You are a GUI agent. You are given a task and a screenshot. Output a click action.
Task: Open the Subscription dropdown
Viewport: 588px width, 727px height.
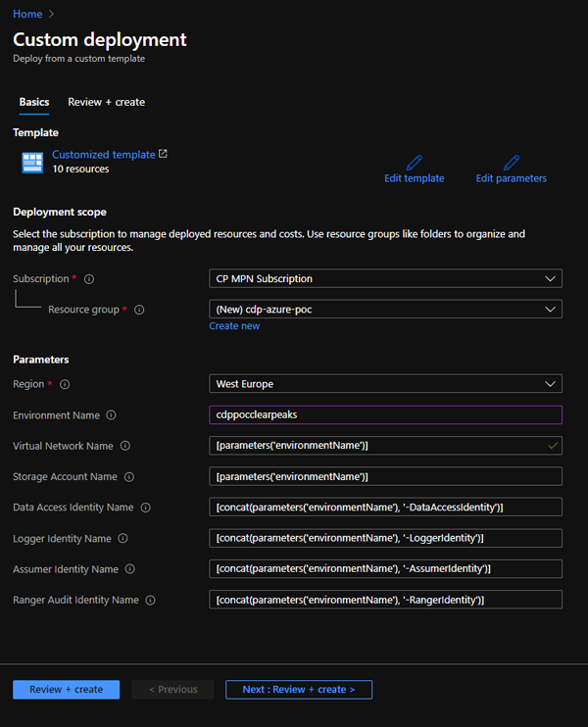385,278
